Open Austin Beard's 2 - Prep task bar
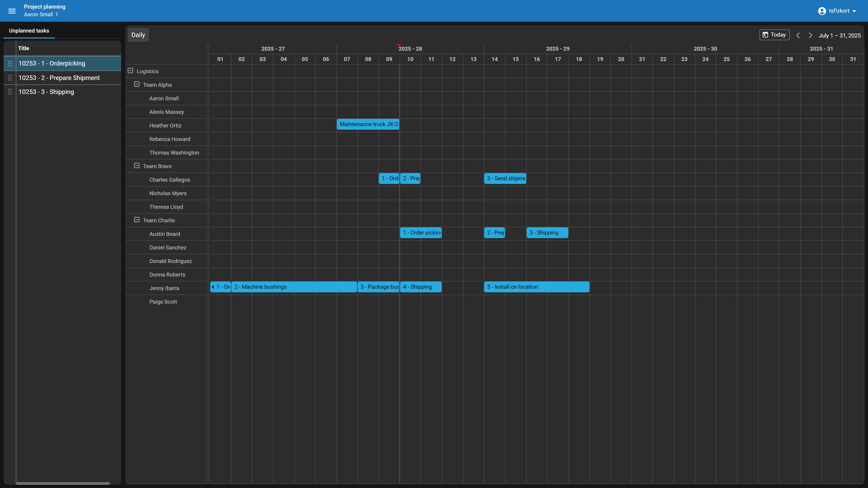Viewport: 868px width, 488px height. click(x=494, y=233)
